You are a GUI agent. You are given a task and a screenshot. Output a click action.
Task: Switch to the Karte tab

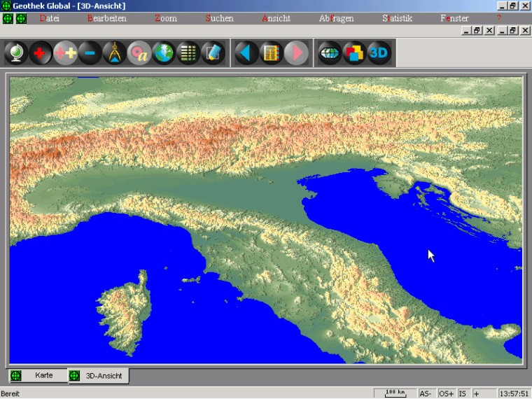point(43,376)
